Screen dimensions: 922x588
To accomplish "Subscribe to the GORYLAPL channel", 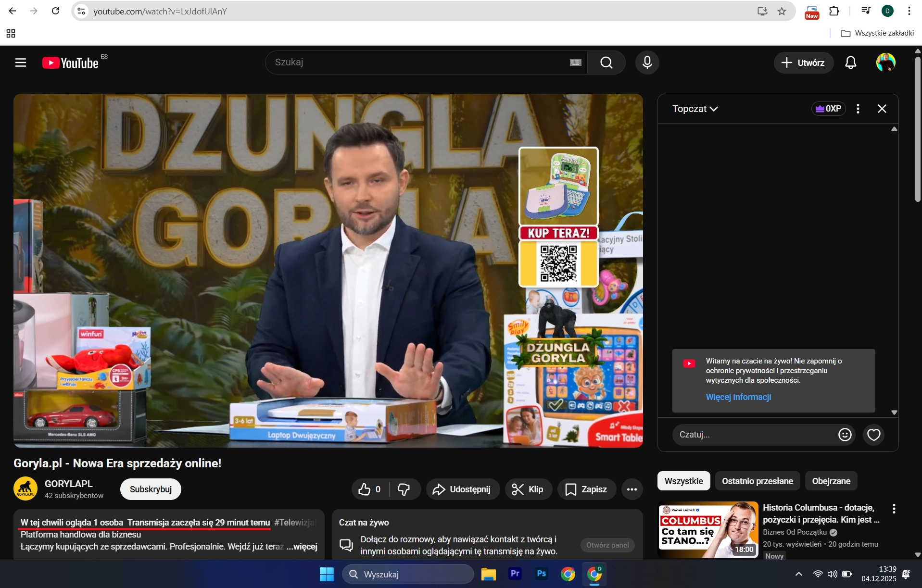I will tap(151, 489).
